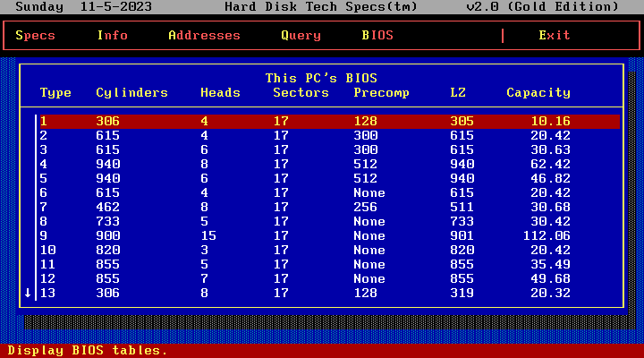
Task: Click the 'Hard Disk Tech Specs(tm)' title
Action: tap(321, 6)
